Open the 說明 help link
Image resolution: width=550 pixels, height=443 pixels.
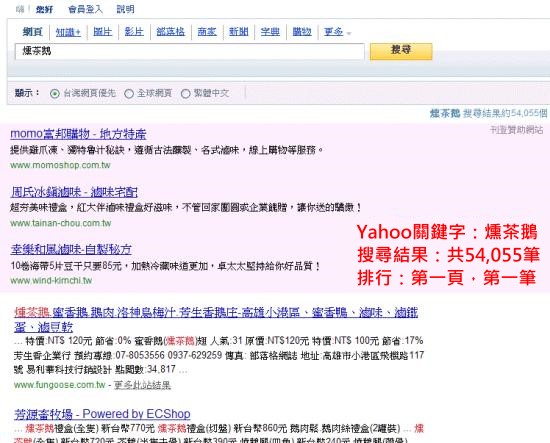pos(126,9)
